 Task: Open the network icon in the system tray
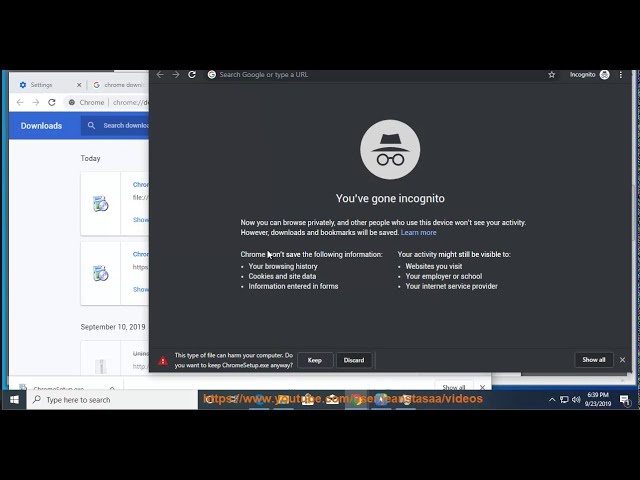pyautogui.click(x=564, y=400)
